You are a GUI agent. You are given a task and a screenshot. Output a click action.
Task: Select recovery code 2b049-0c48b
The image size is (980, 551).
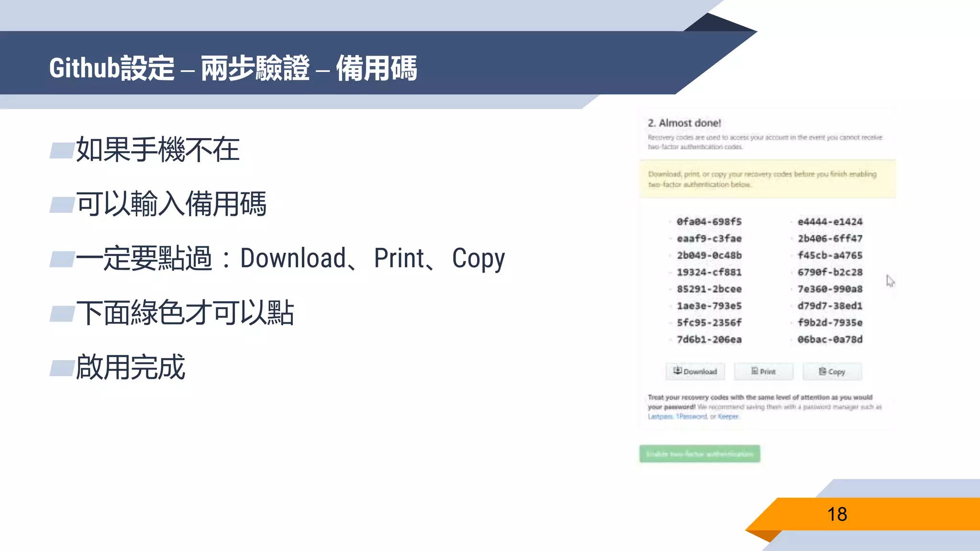coord(709,255)
